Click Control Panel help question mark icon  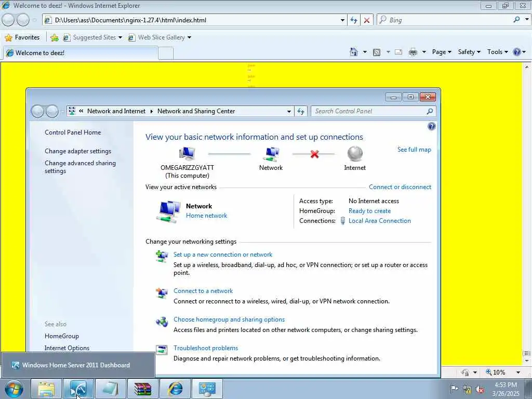point(431,127)
